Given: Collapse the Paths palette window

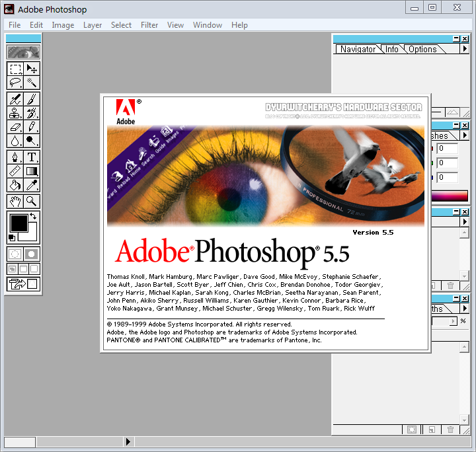Looking at the screenshot, I should pyautogui.click(x=456, y=299).
